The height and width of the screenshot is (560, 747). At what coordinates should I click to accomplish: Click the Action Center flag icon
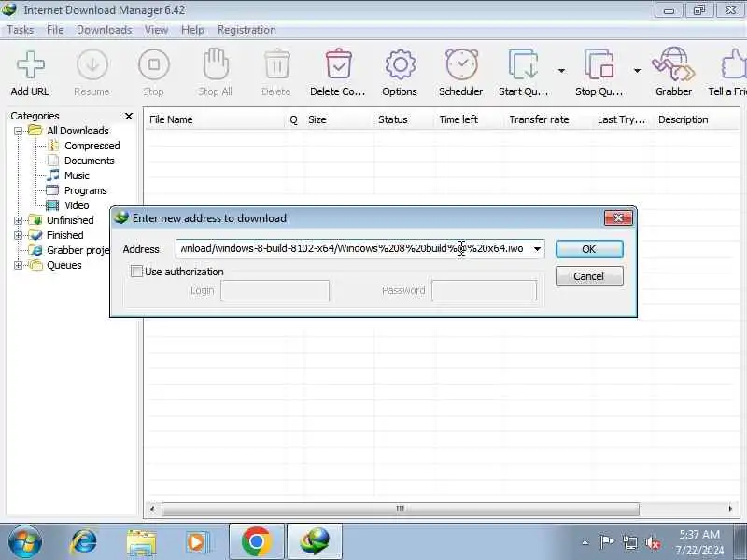606,542
